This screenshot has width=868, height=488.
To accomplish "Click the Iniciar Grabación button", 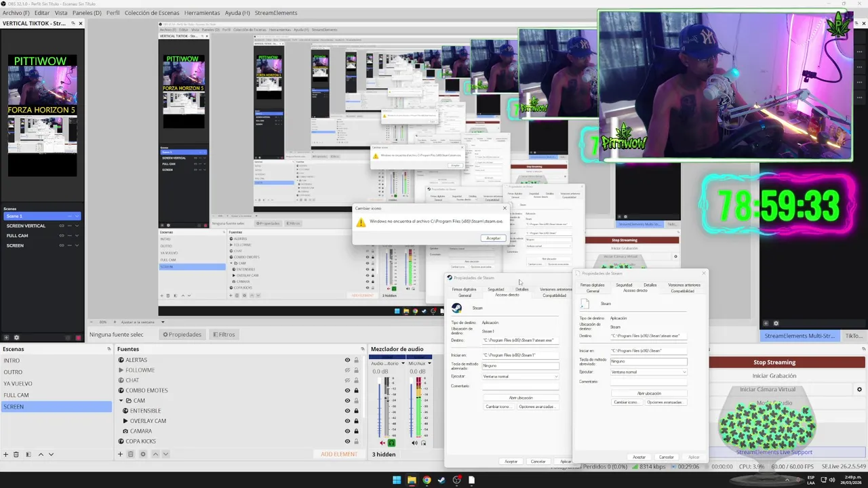I will point(787,375).
